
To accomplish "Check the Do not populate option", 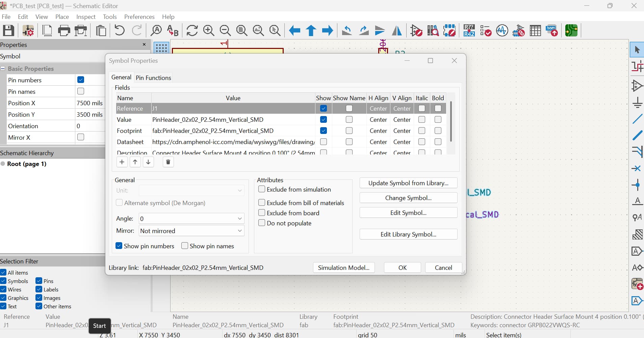I will tap(262, 223).
